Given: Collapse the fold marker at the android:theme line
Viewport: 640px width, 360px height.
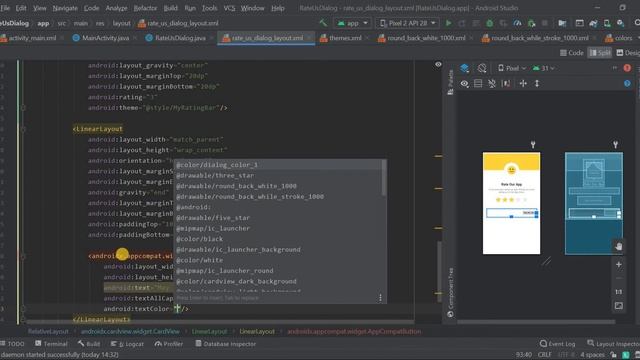Looking at the screenshot, I should 23,108.
